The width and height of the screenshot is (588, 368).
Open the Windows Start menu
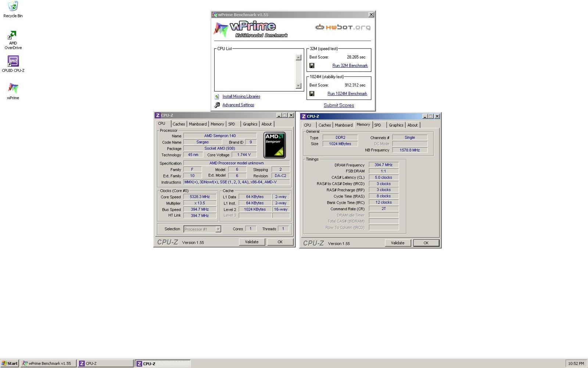(10, 363)
